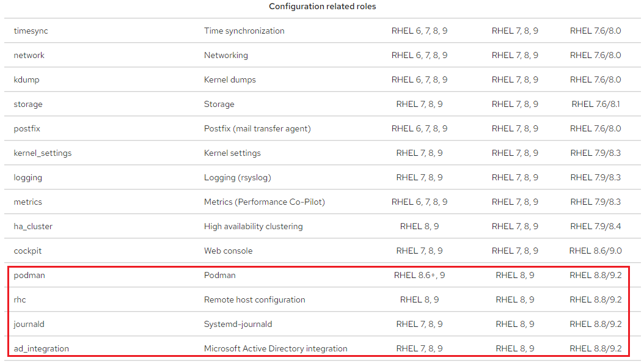Click 'RHEL 8.8/9.2' in the ad_integration row
This screenshot has height=363, width=644.
(x=596, y=348)
